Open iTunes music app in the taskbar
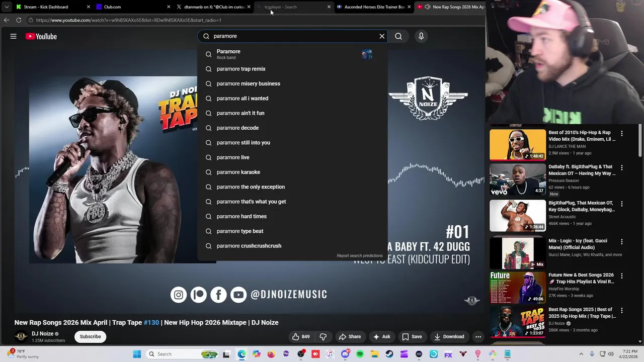Screen dimensions: 644x362 pyautogui.click(x=330, y=354)
